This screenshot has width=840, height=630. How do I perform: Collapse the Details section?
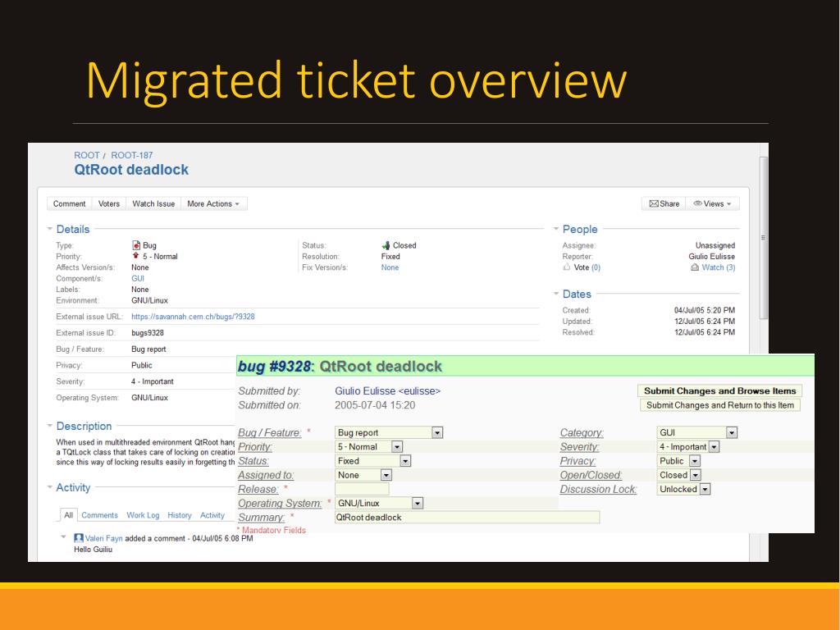point(50,229)
